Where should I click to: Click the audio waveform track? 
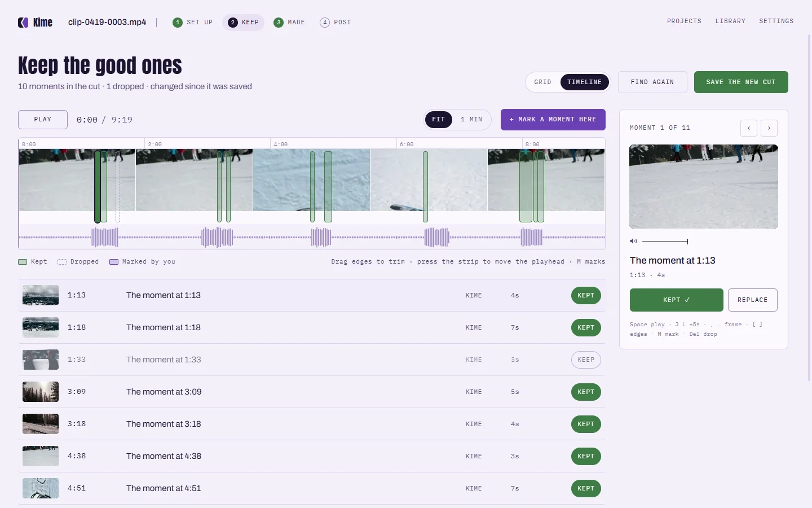312,238
